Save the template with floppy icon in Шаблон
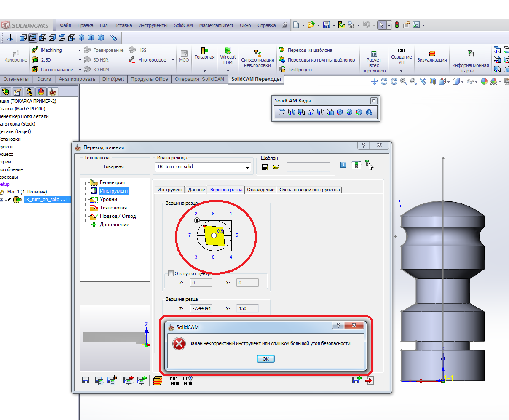509x420 pixels. click(x=265, y=167)
